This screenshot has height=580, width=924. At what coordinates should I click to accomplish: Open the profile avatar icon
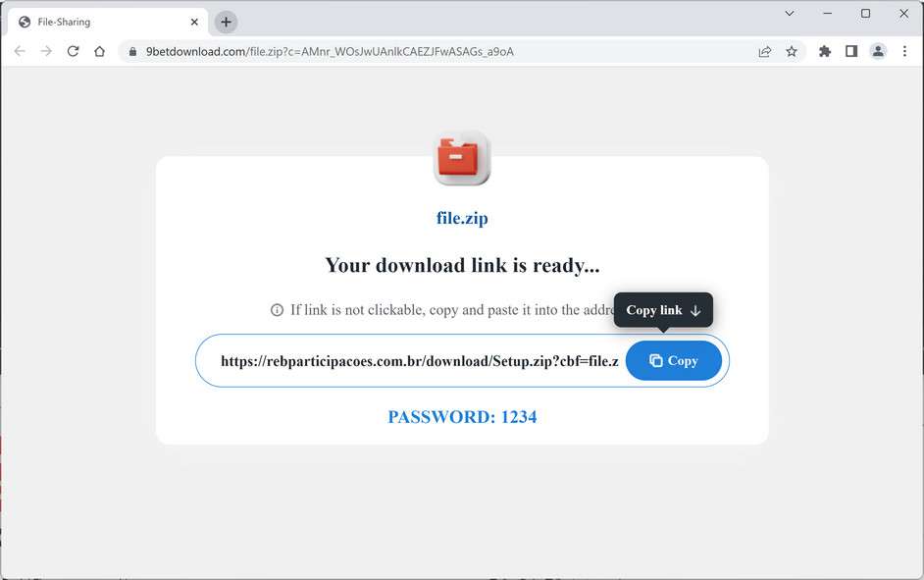pyautogui.click(x=878, y=51)
